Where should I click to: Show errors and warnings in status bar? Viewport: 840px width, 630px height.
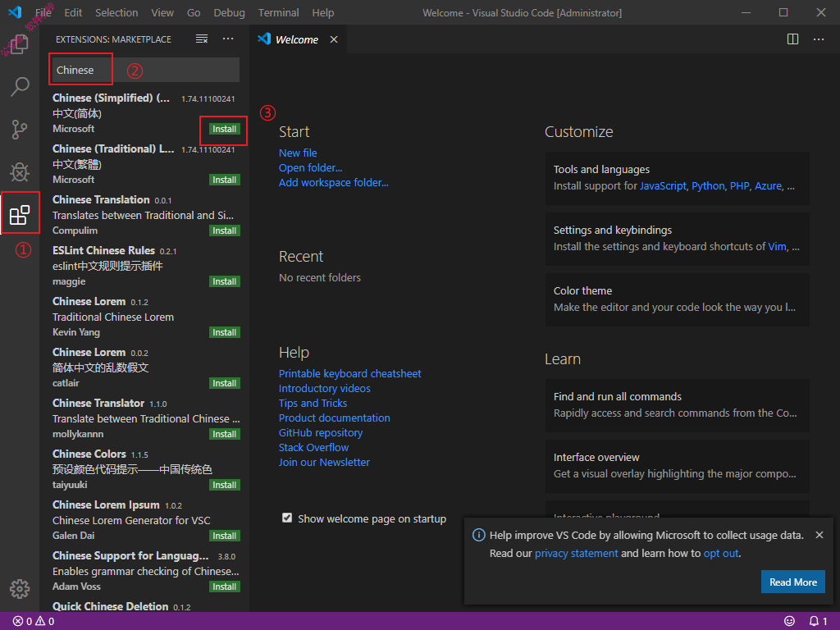(33, 622)
